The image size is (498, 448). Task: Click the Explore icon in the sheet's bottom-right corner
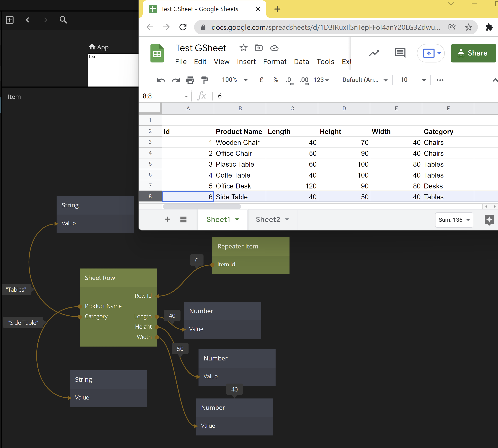click(x=489, y=219)
